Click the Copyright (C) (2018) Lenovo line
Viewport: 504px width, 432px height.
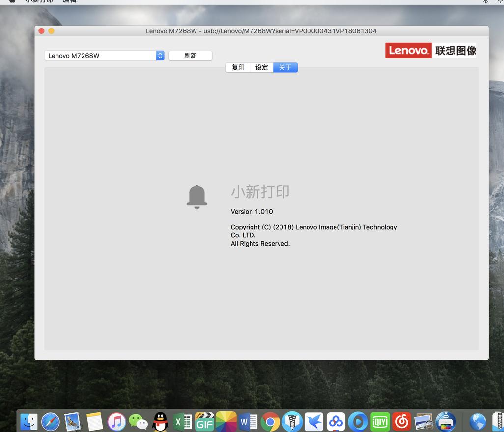[x=314, y=227]
